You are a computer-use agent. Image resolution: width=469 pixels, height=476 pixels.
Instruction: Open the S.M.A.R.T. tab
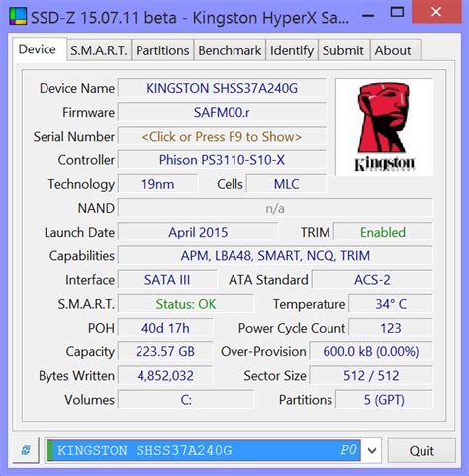point(99,50)
